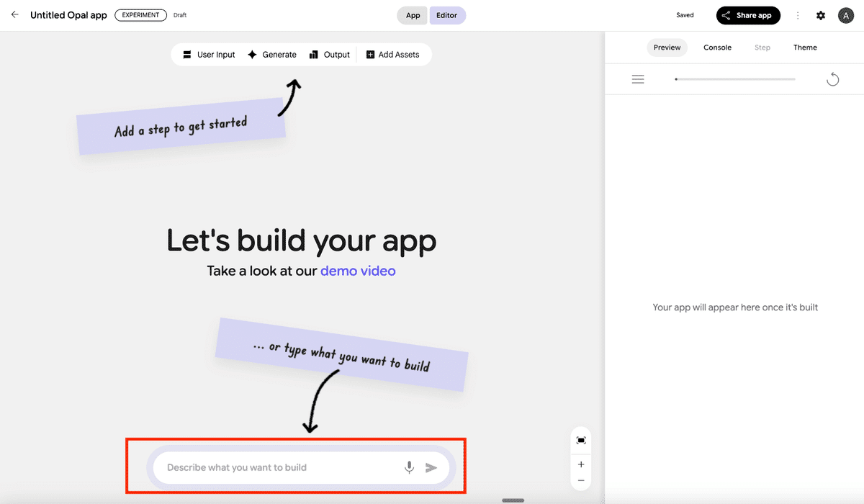Viewport: 864px width, 504px height.
Task: Switch to the App view
Action: [413, 15]
